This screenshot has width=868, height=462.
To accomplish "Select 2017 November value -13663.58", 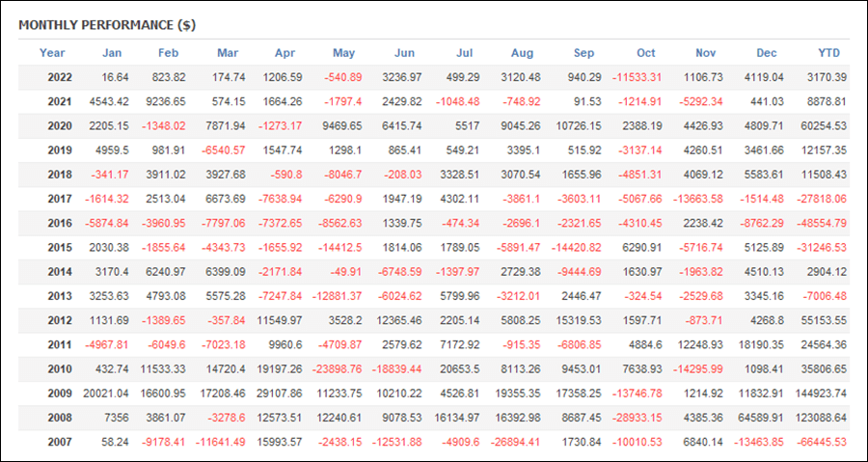I will pos(698,199).
